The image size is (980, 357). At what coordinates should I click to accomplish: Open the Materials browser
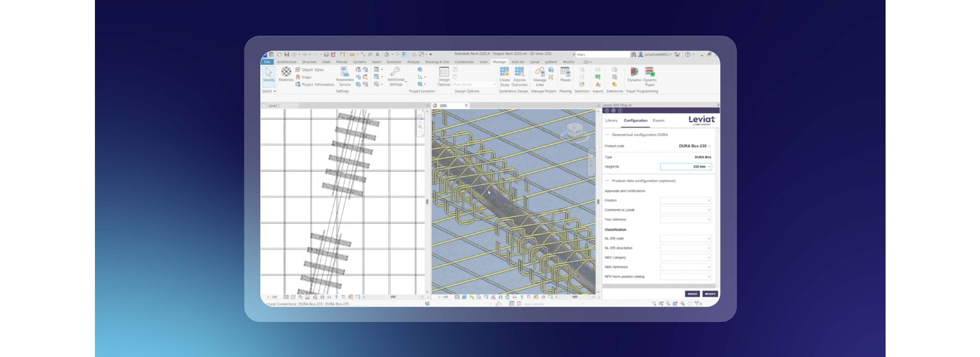click(286, 74)
